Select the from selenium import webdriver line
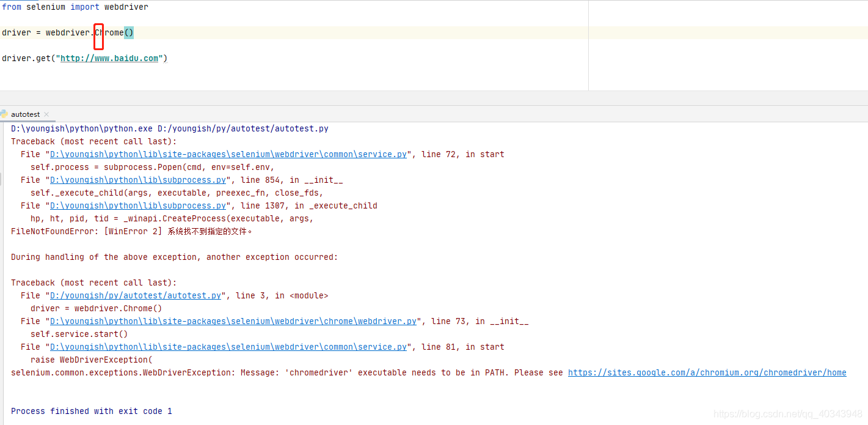This screenshot has width=868, height=425. click(73, 7)
